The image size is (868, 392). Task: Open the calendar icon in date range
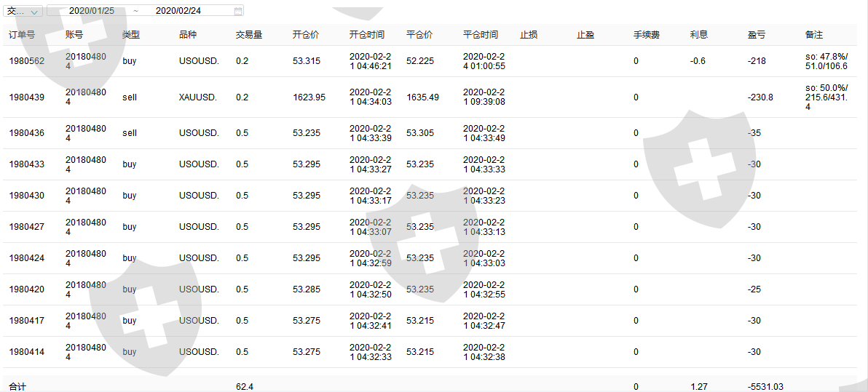(x=238, y=11)
